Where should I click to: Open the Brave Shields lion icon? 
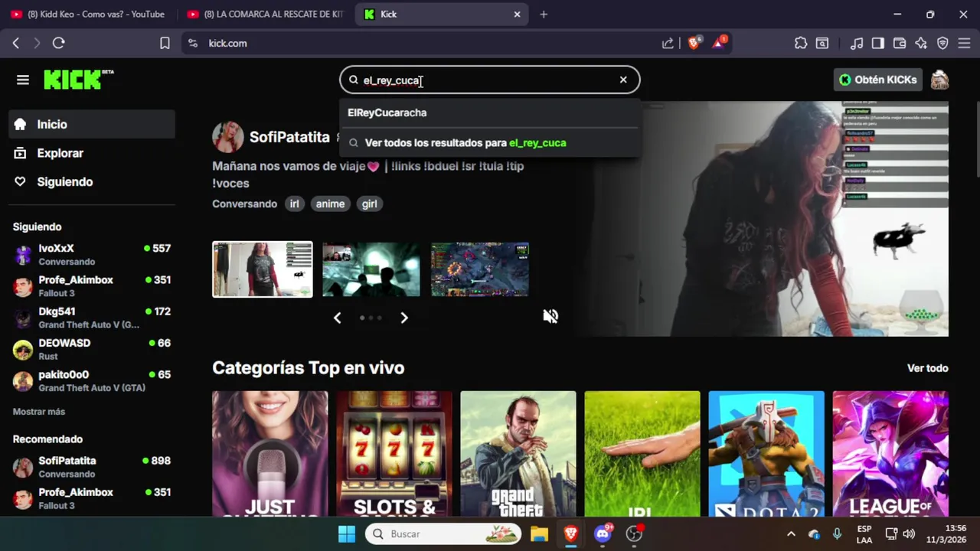click(x=694, y=43)
